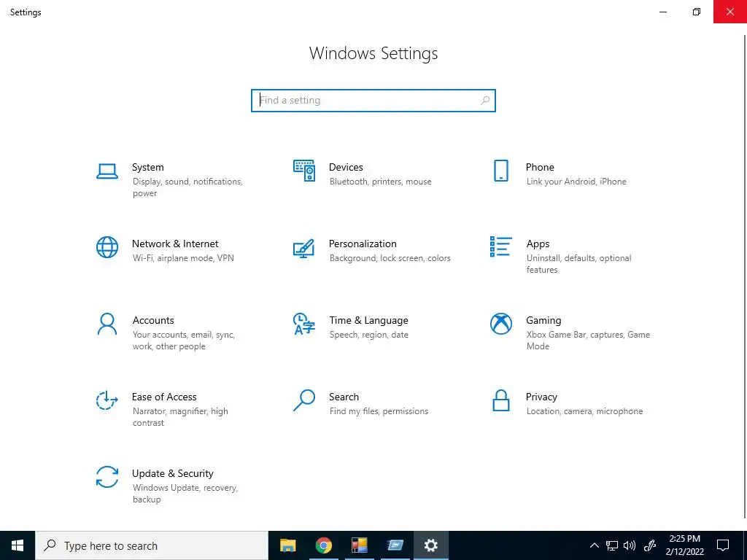Click 'Uninstall, defaults, optional features' description

[x=578, y=264]
